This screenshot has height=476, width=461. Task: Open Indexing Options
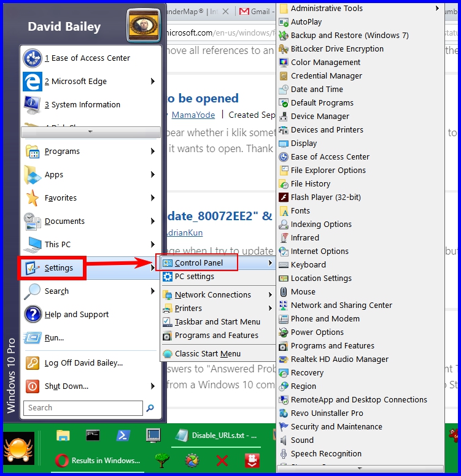tap(360, 225)
